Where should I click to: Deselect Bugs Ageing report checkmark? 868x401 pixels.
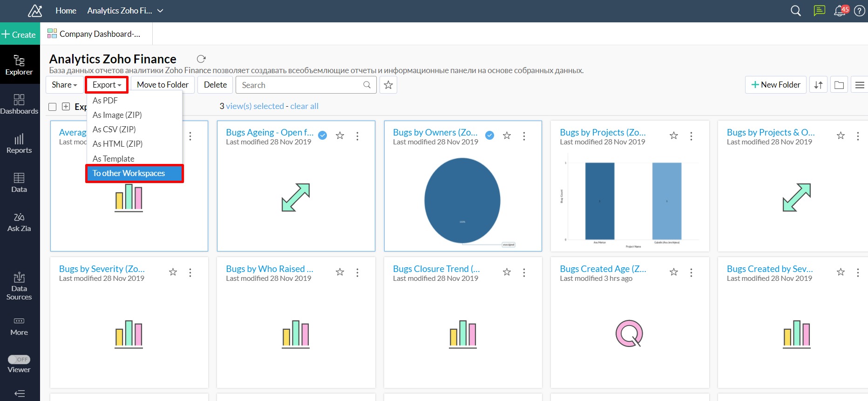pyautogui.click(x=322, y=136)
